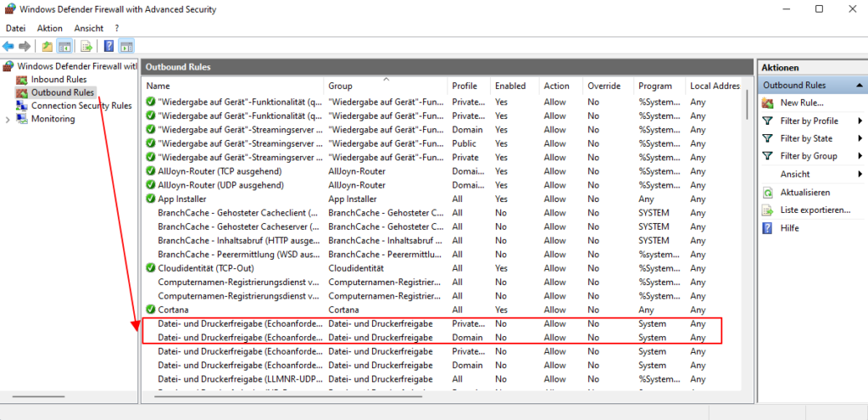Screen dimensions: 868x420
Task: Open the Datei menu
Action: [15, 28]
